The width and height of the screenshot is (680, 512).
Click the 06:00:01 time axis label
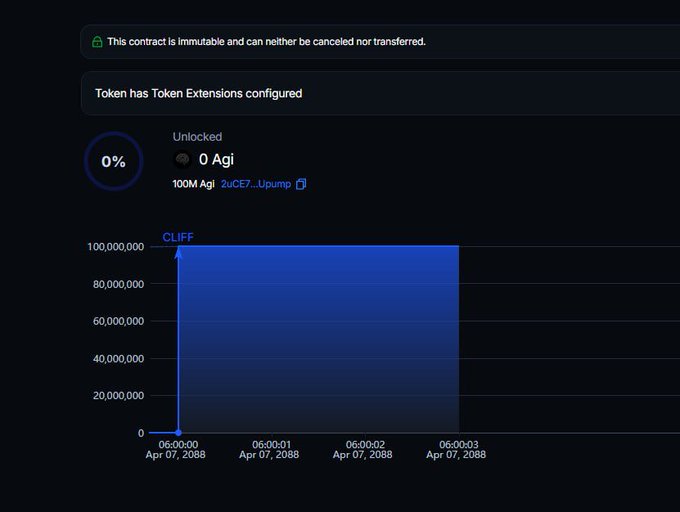click(269, 450)
